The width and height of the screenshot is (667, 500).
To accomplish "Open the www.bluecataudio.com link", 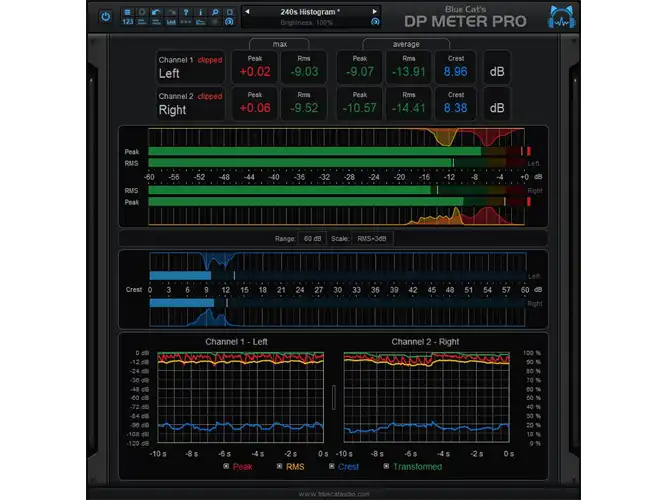I will [334, 494].
